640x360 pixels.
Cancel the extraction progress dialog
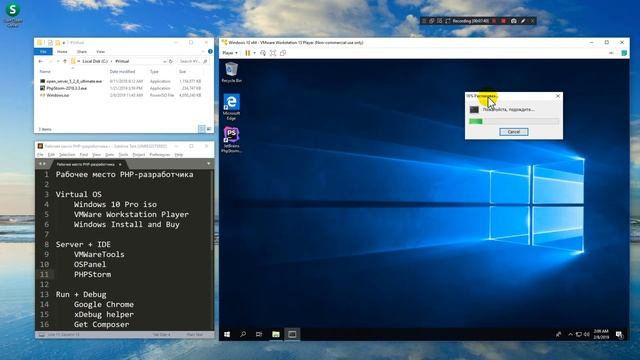pyautogui.click(x=514, y=132)
